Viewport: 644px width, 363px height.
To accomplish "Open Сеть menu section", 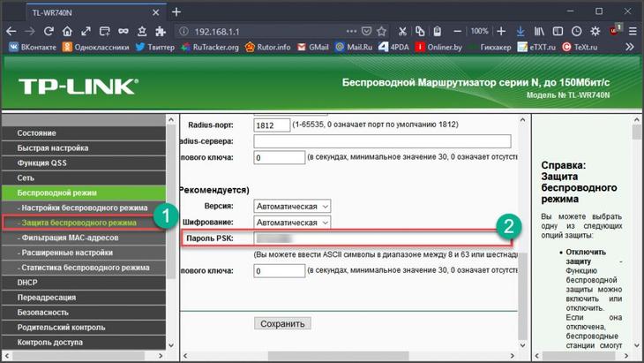I will 84,178.
